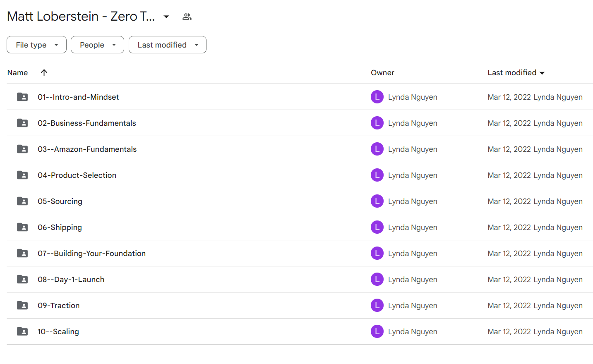This screenshot has width=593, height=364.
Task: Click folder icon for 07--Building-Your-Foundation
Action: click(x=22, y=253)
